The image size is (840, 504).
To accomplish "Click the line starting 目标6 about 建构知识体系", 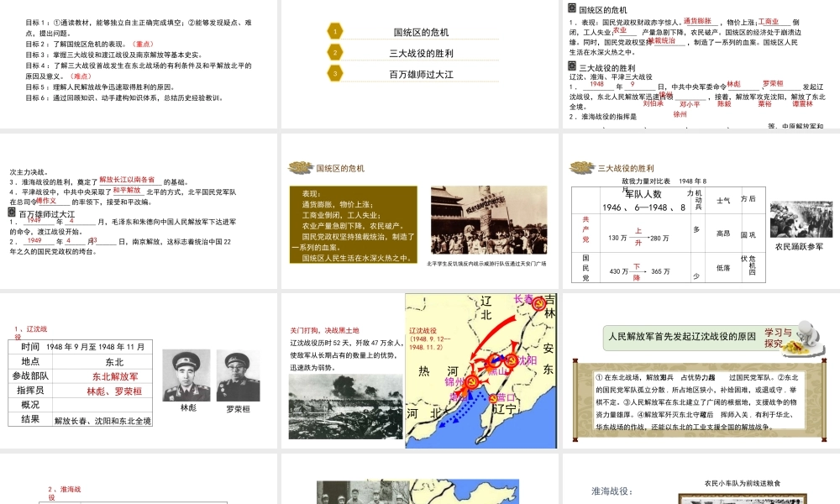I will (x=124, y=97).
